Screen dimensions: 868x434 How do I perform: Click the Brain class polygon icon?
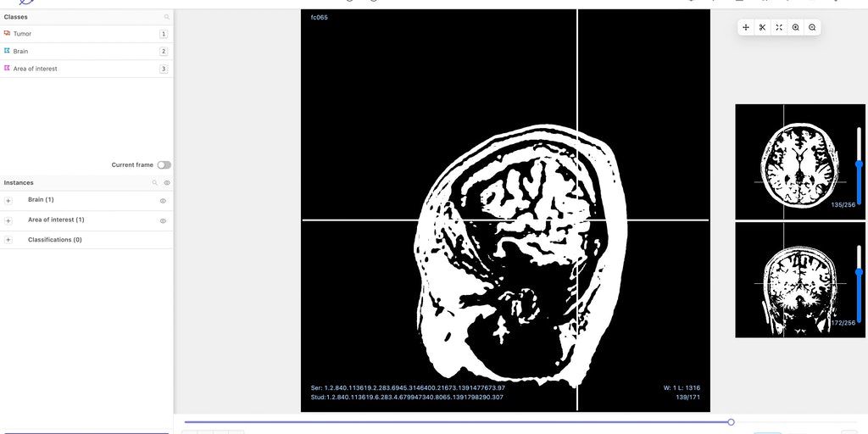[x=7, y=51]
